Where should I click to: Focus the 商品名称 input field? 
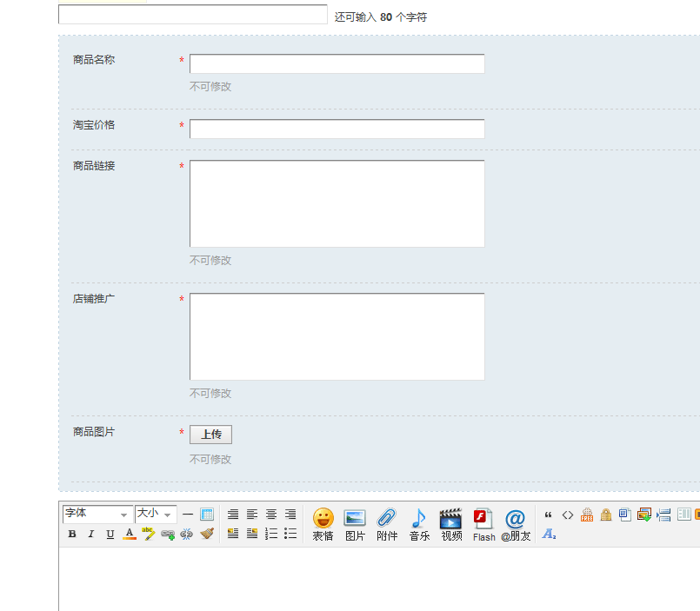pyautogui.click(x=337, y=63)
